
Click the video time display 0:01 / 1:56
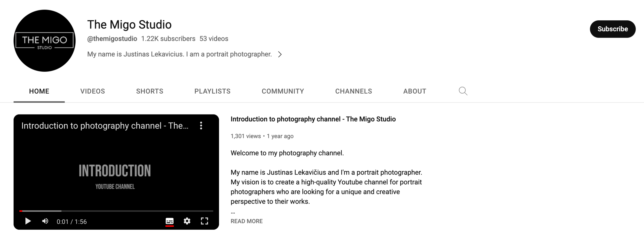coord(72,221)
